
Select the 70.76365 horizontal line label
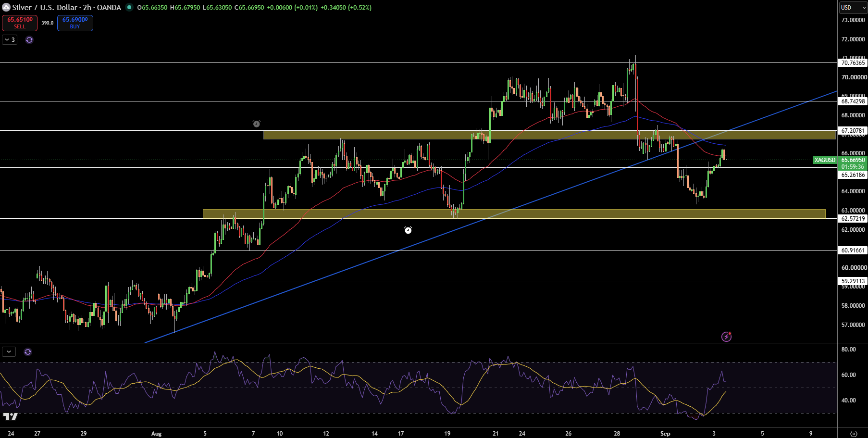pyautogui.click(x=853, y=63)
